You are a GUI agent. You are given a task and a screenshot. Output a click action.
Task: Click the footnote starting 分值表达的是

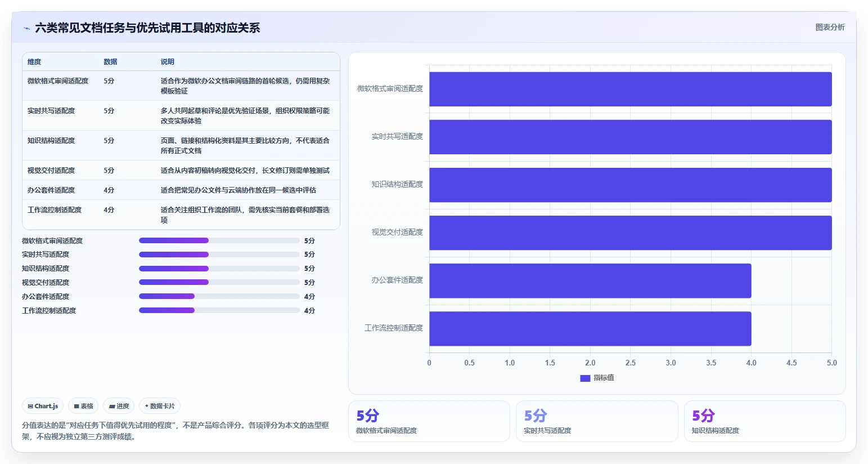[x=176, y=431]
